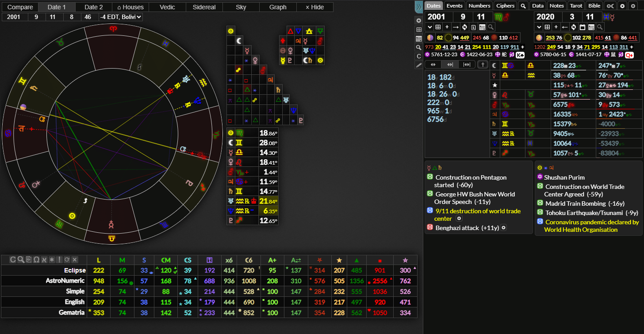Click the 2001 year field in chart header

point(15,17)
